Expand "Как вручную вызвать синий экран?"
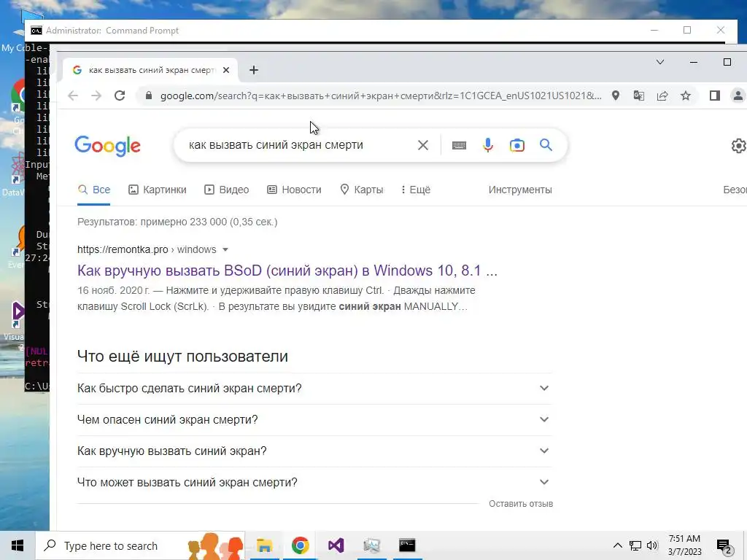This screenshot has height=560, width=747. 314,451
